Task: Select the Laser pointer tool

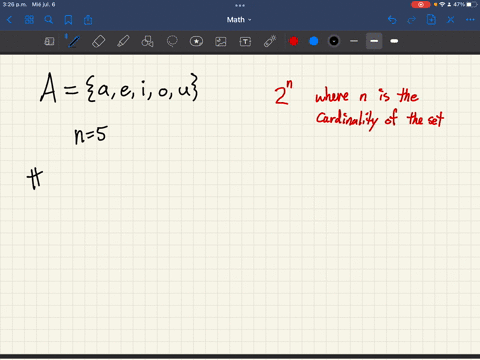Action: [x=270, y=41]
